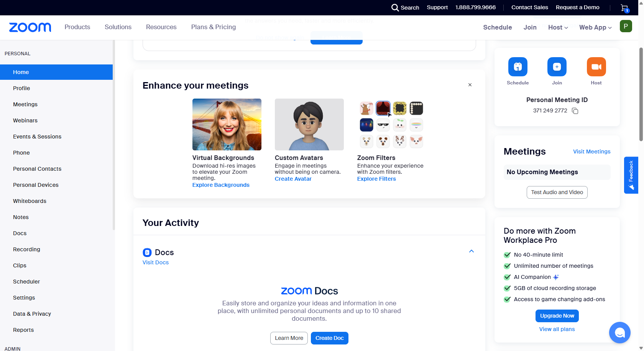The width and height of the screenshot is (644, 351).
Task: Click the orange Host camera icon
Action: click(x=596, y=67)
